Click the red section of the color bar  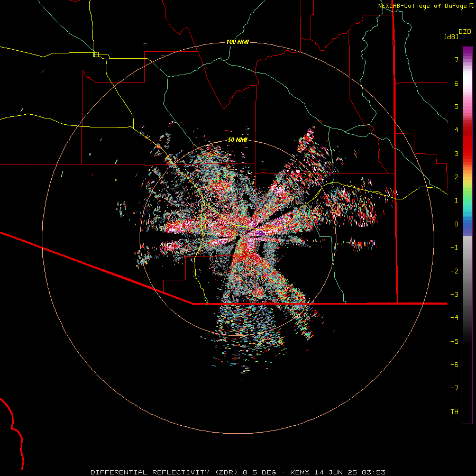[x=467, y=146]
